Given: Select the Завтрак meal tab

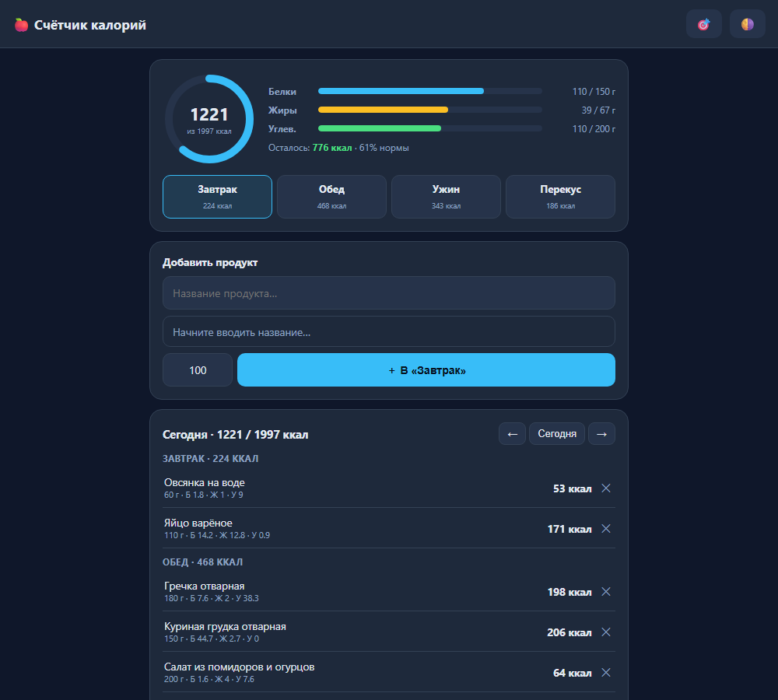Looking at the screenshot, I should (217, 197).
